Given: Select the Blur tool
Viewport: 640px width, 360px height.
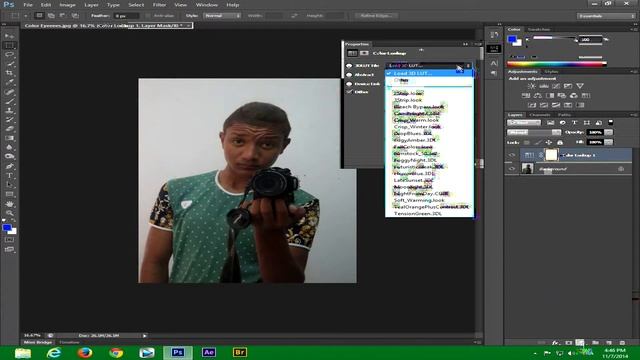Looking at the screenshot, I should (x=9, y=147).
